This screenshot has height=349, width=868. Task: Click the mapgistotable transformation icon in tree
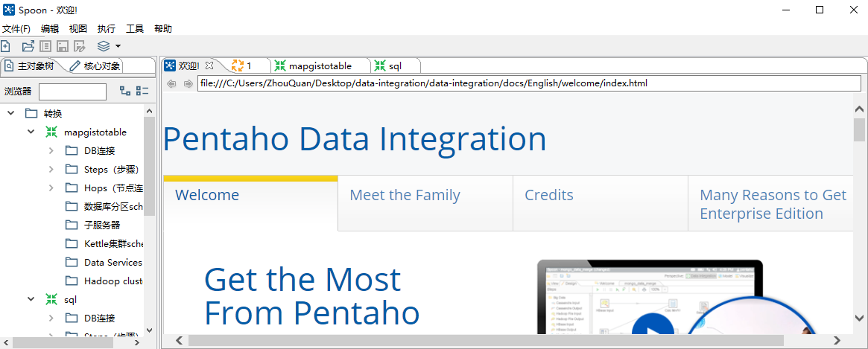[x=51, y=132]
